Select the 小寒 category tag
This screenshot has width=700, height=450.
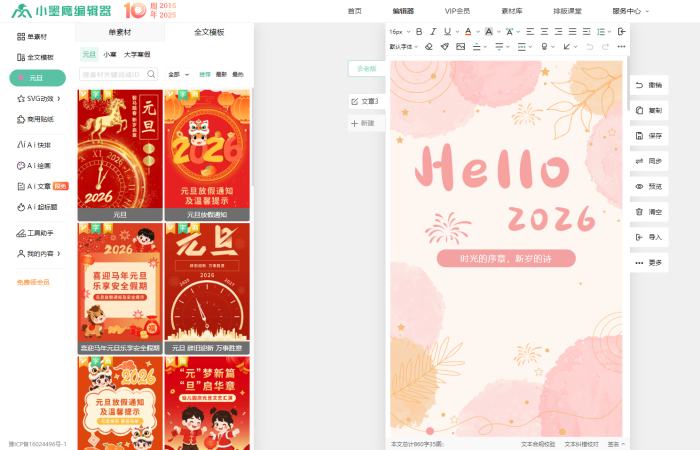coord(110,54)
